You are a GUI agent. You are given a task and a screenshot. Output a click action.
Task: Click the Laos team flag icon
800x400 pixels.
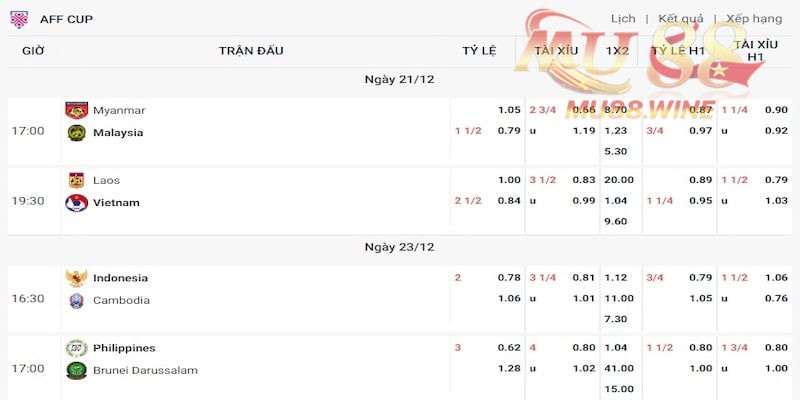(x=76, y=180)
